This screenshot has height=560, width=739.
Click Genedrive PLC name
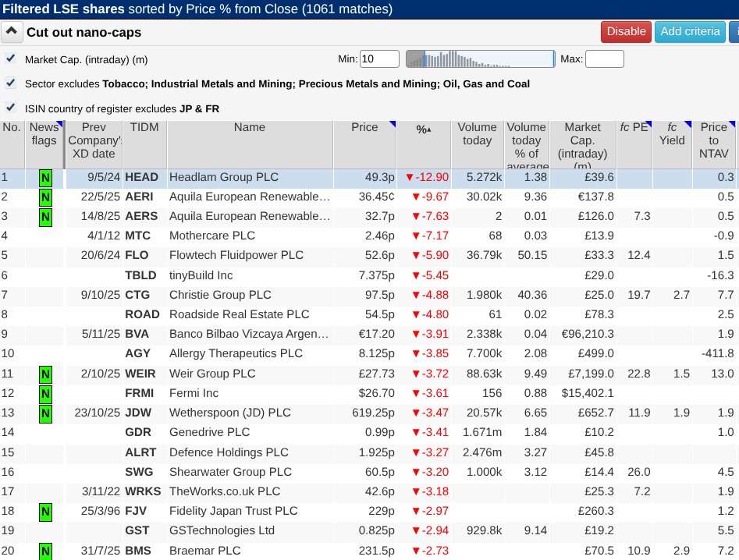point(209,432)
